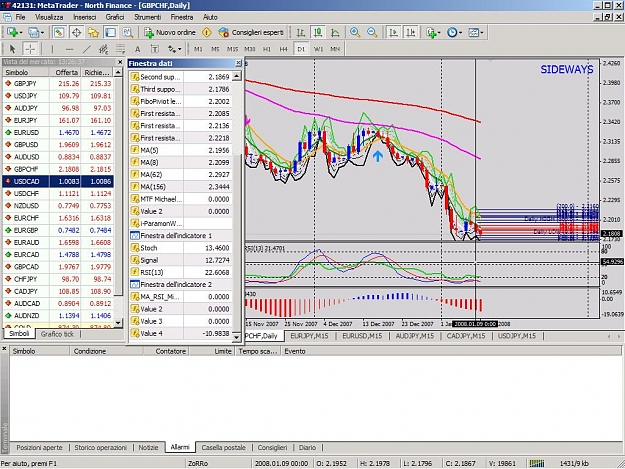Screen dimensions: 625x469
Task: Switch to bar chart type
Action: click(x=301, y=33)
